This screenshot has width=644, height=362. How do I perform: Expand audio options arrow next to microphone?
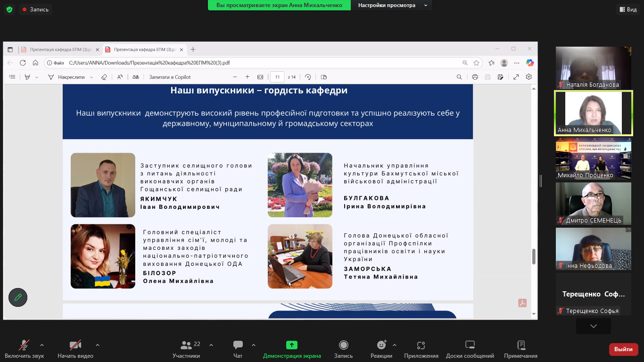42,345
